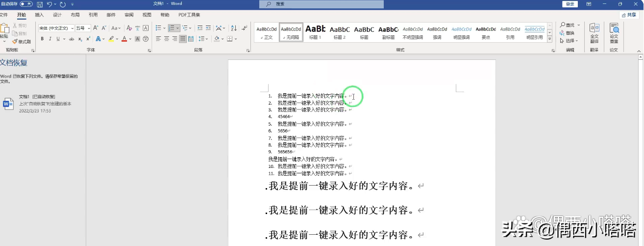Expand the styles gallery more arrow
This screenshot has height=246, width=644.
coord(549,39)
